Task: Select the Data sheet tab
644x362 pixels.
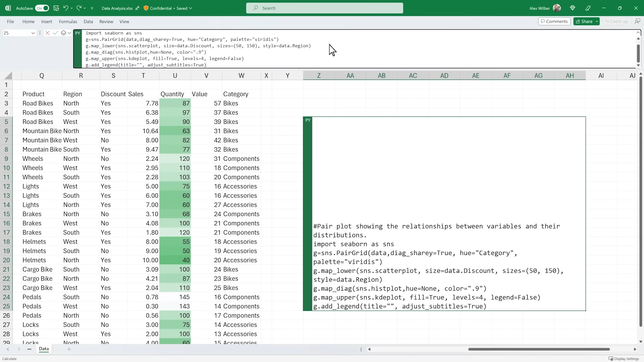Action: pos(44,349)
